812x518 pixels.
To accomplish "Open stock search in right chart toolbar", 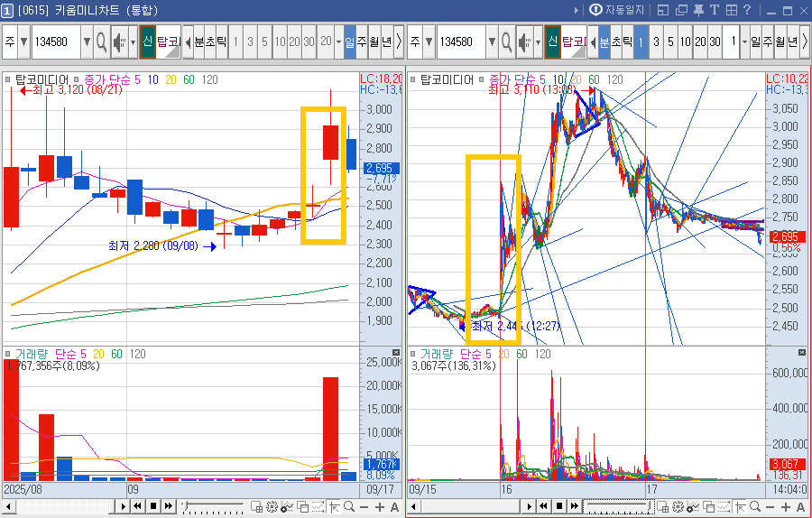I will click(x=506, y=42).
